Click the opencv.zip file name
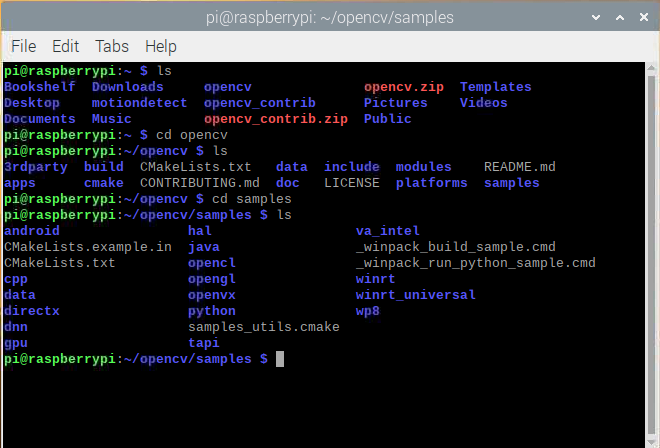 click(404, 87)
